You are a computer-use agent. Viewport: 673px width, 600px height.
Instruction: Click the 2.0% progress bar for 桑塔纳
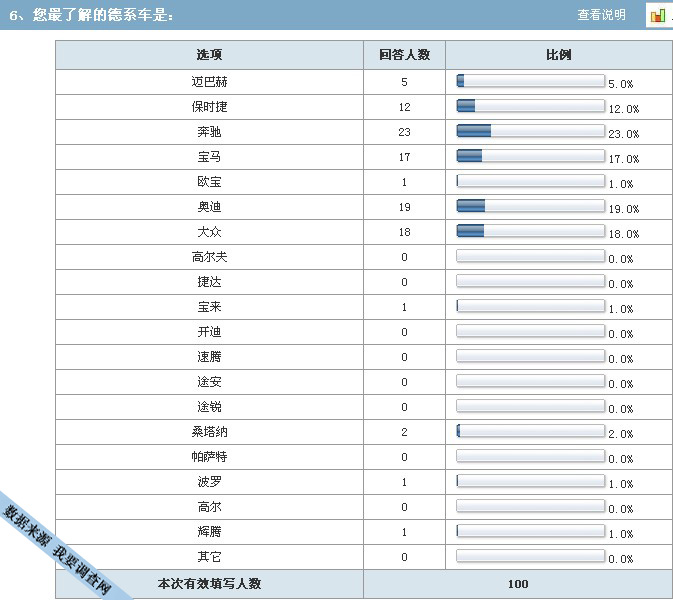click(x=531, y=430)
